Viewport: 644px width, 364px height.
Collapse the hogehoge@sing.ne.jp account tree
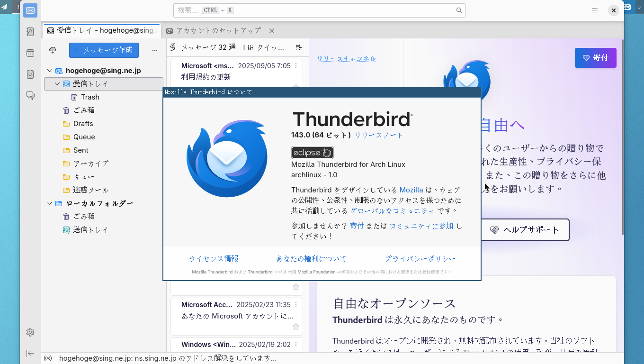(x=50, y=71)
